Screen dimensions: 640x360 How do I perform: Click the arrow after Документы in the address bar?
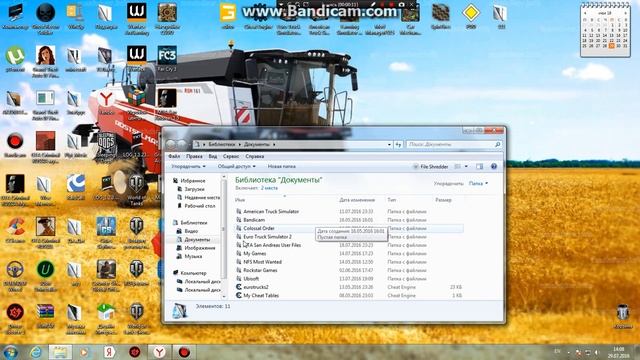point(274,144)
